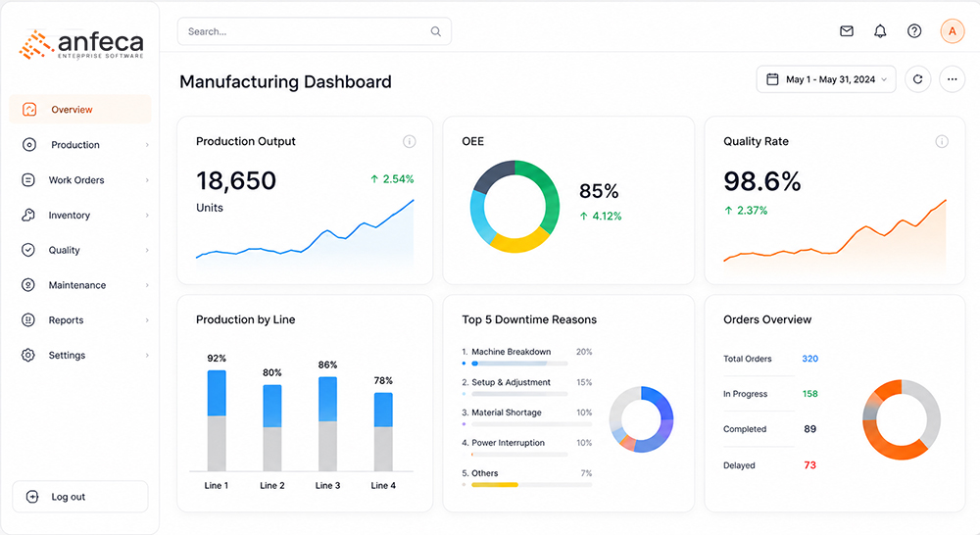Click the Line 4 bar at 78%
This screenshot has height=535, width=980.
click(x=383, y=432)
